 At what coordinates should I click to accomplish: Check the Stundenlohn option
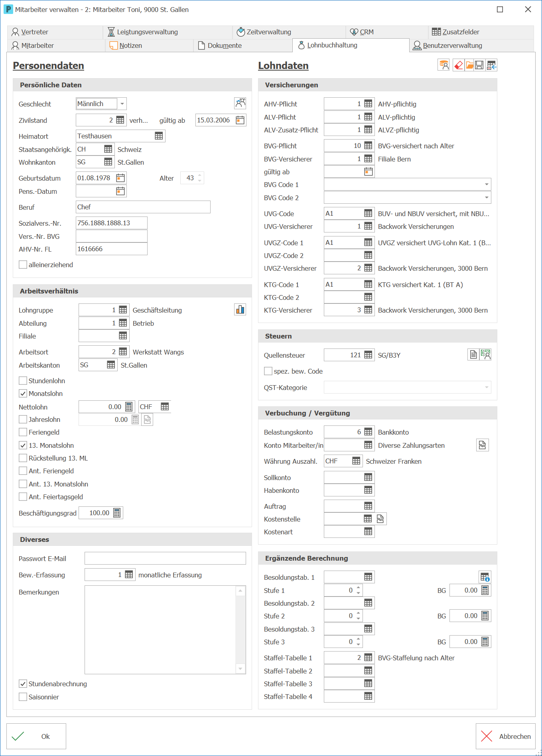(x=23, y=381)
